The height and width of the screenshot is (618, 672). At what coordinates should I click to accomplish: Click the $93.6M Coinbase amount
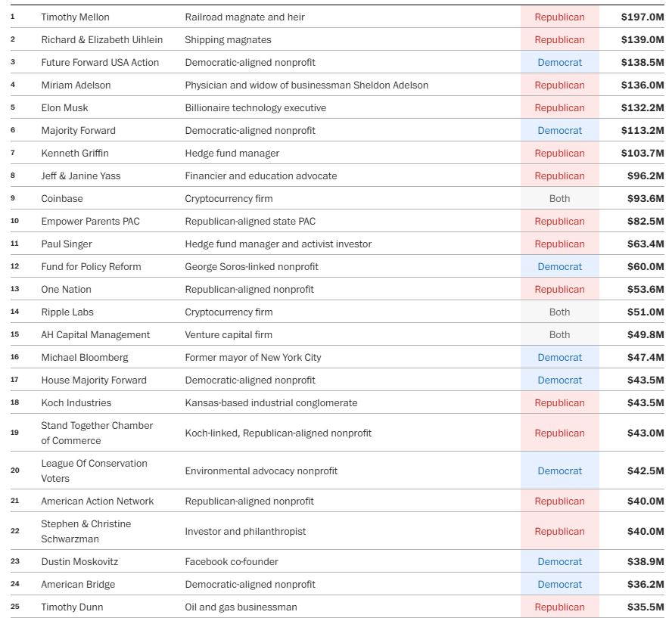[x=645, y=198]
